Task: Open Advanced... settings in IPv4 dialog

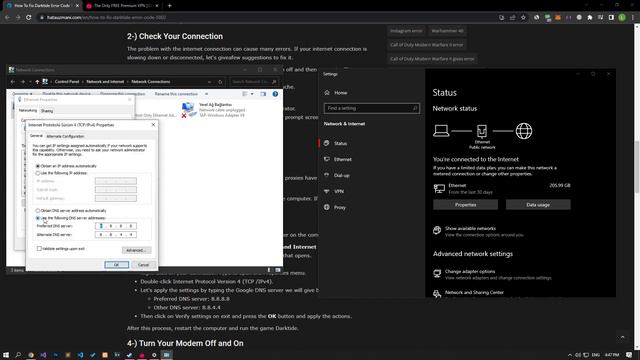Action: tap(136, 250)
